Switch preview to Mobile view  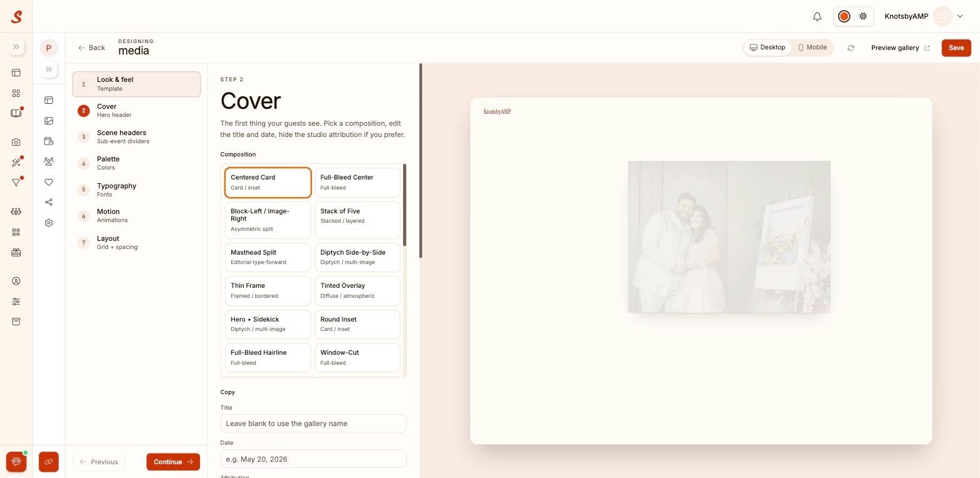click(812, 48)
